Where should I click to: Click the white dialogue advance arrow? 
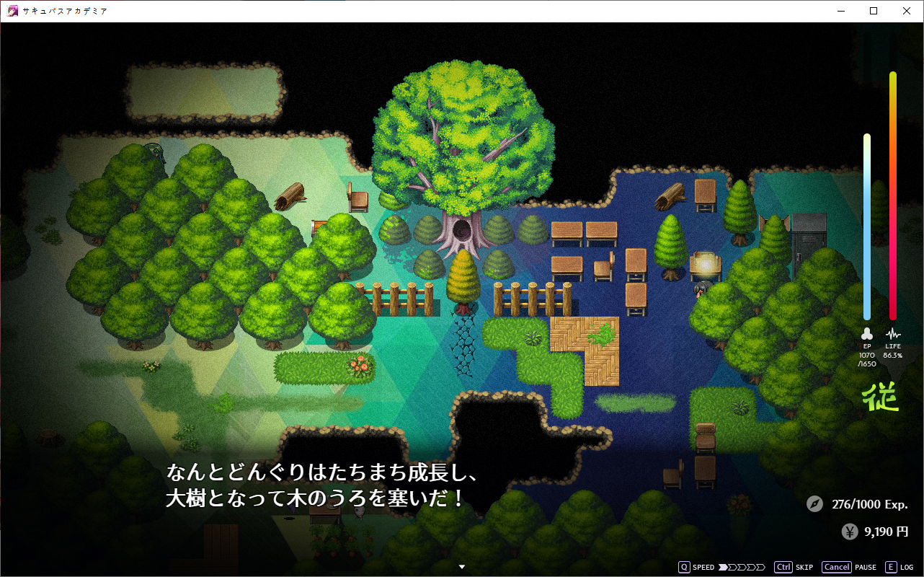(462, 567)
